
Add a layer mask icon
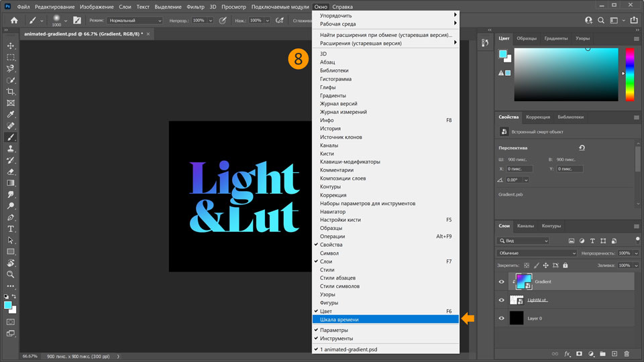click(x=579, y=354)
